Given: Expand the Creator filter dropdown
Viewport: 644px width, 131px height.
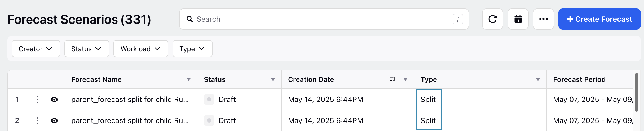Looking at the screenshot, I should click(36, 49).
